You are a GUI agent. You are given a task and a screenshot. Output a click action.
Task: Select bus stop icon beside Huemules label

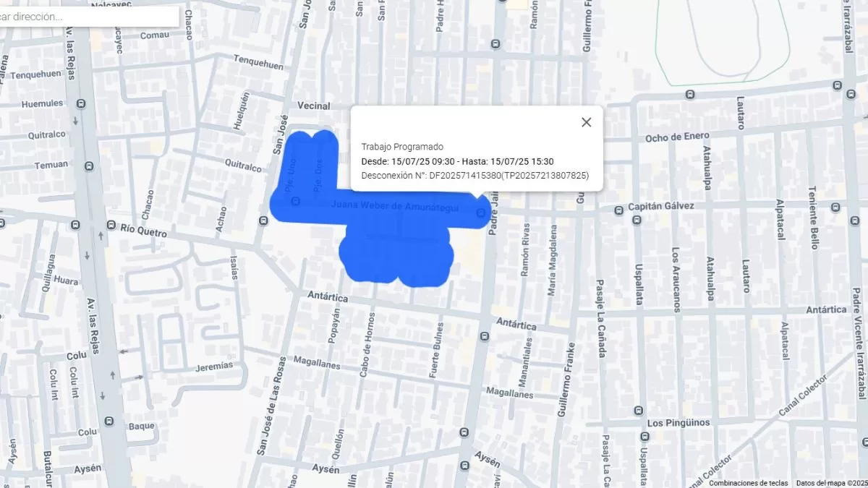(80, 103)
